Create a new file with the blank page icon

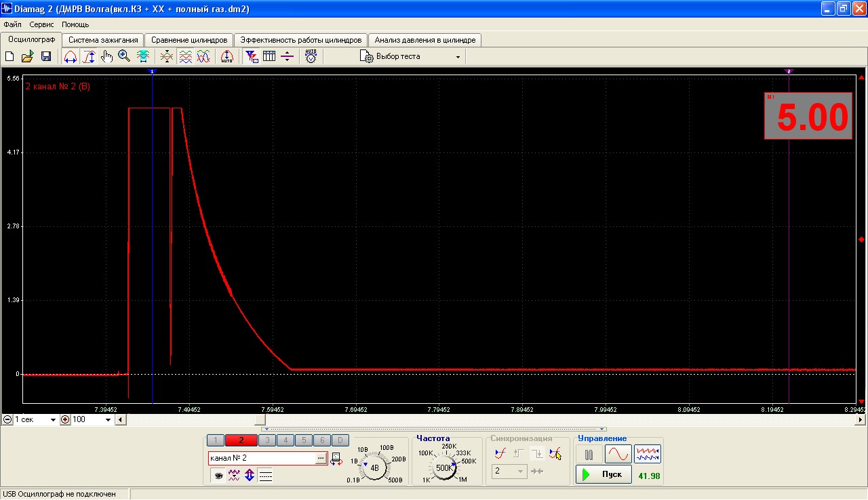[10, 57]
